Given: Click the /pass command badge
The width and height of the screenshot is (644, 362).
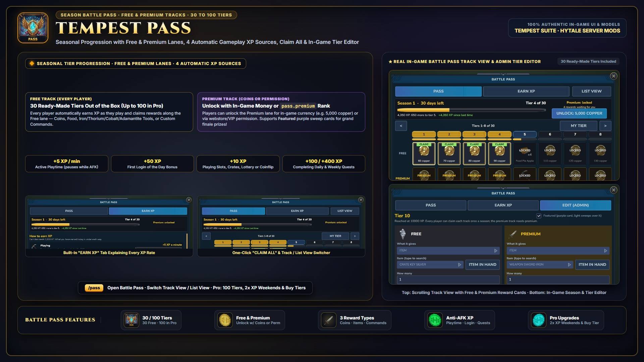Looking at the screenshot, I should pyautogui.click(x=94, y=288).
